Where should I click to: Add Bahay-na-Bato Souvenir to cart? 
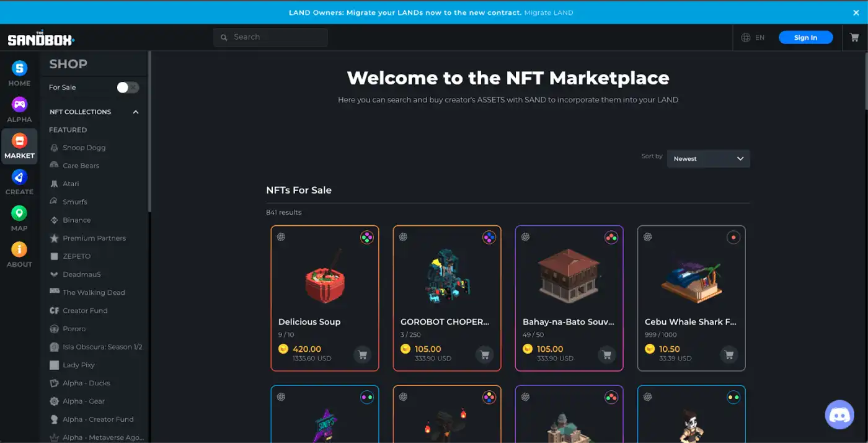(607, 355)
